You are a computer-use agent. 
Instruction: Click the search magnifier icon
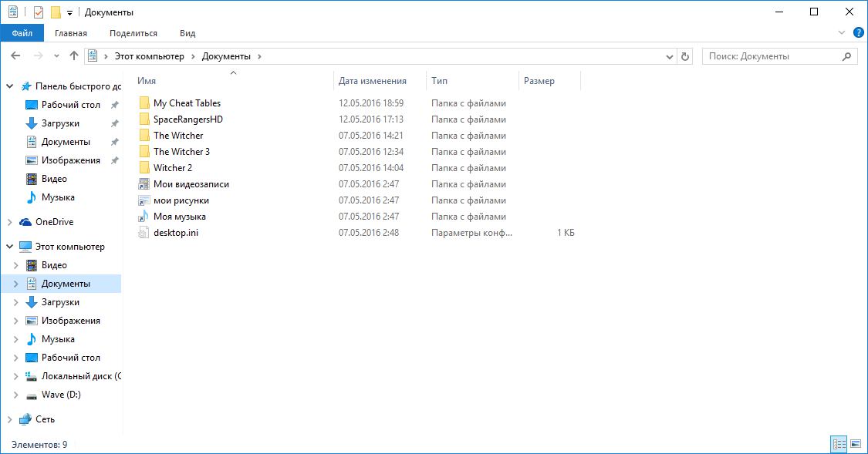coord(846,56)
